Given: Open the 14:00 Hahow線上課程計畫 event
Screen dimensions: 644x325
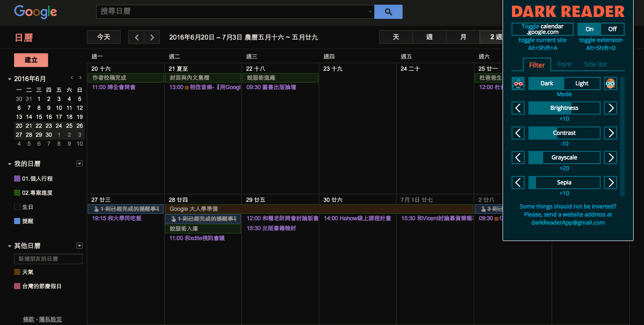Looking at the screenshot, I should pos(357,218).
